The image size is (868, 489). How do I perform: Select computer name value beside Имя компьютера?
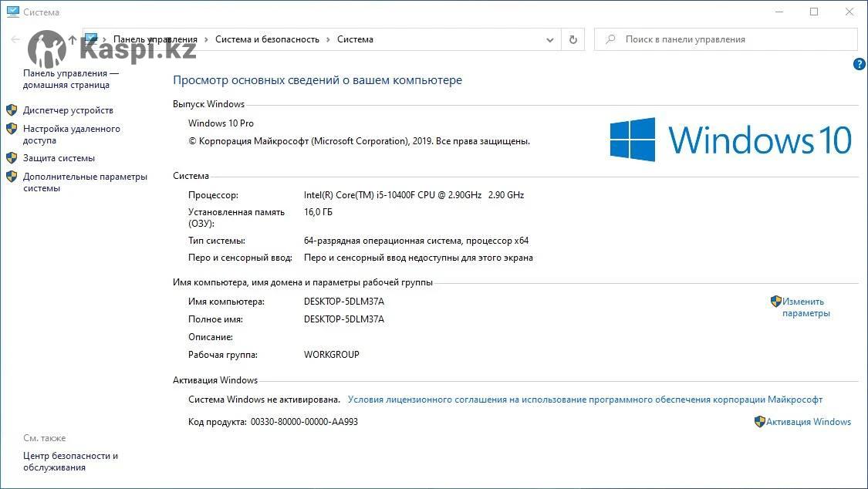tap(344, 302)
